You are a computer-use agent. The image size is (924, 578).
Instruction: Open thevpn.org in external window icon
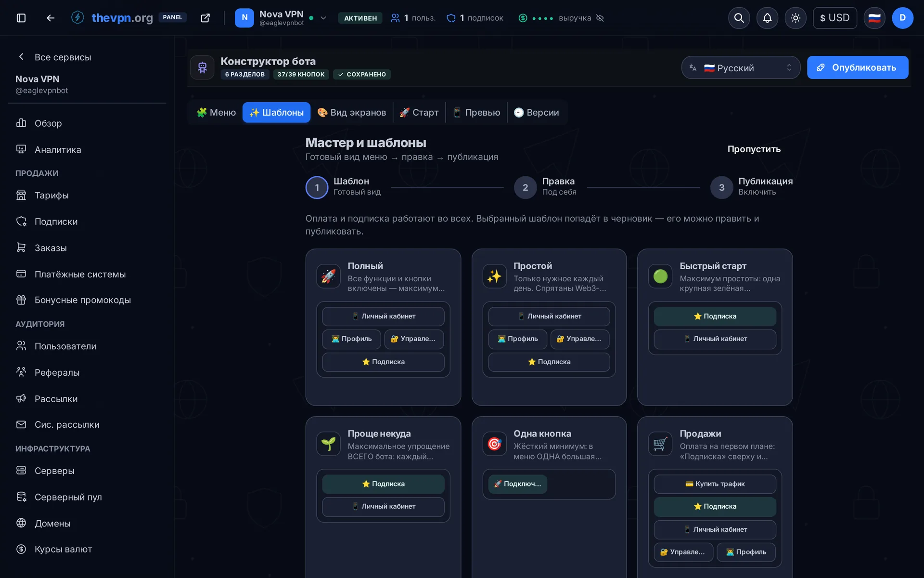tap(205, 18)
